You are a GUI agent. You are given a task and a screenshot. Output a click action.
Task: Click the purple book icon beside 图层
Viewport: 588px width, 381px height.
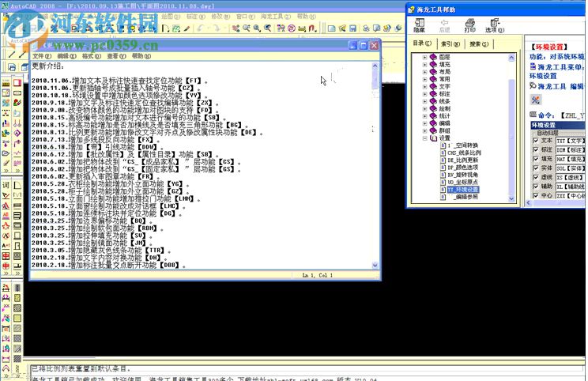pyautogui.click(x=433, y=57)
